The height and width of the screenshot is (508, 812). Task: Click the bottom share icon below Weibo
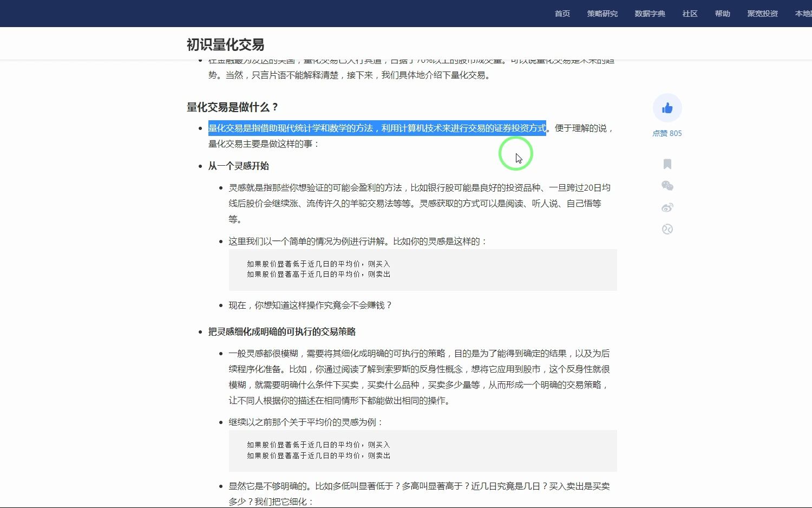667,229
